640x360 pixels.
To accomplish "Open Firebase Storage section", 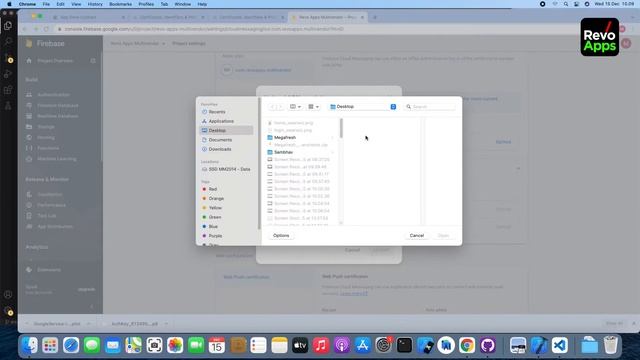I will 46,127.
